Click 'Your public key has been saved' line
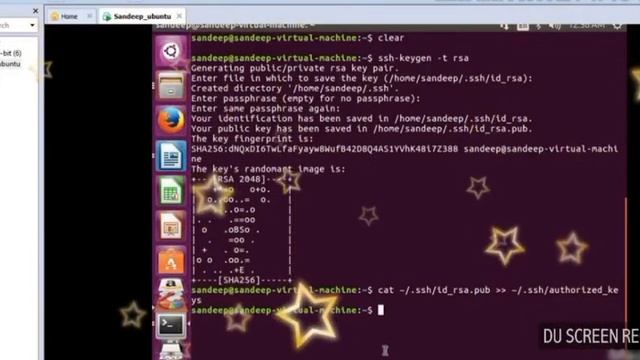Viewport: 640px width, 360px height. pos(362,129)
